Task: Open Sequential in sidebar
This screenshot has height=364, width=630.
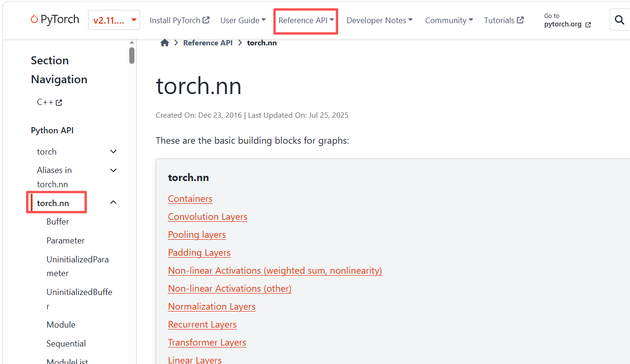Action: coord(66,344)
